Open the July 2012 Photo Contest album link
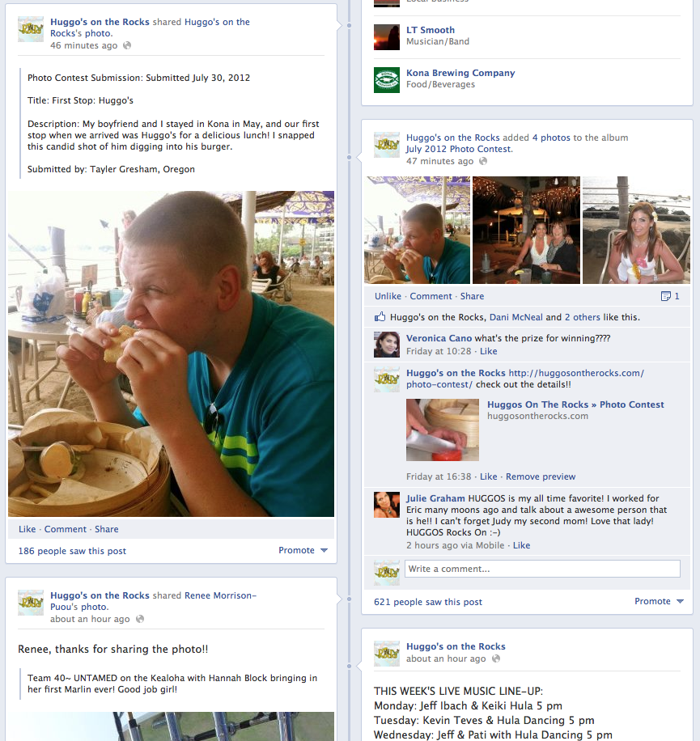Image resolution: width=700 pixels, height=741 pixels. click(459, 149)
